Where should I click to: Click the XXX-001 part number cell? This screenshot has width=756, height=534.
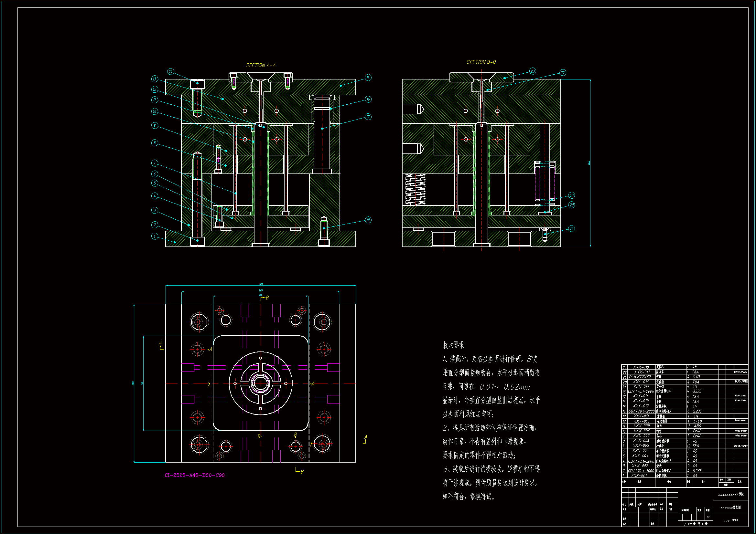pyautogui.click(x=639, y=476)
